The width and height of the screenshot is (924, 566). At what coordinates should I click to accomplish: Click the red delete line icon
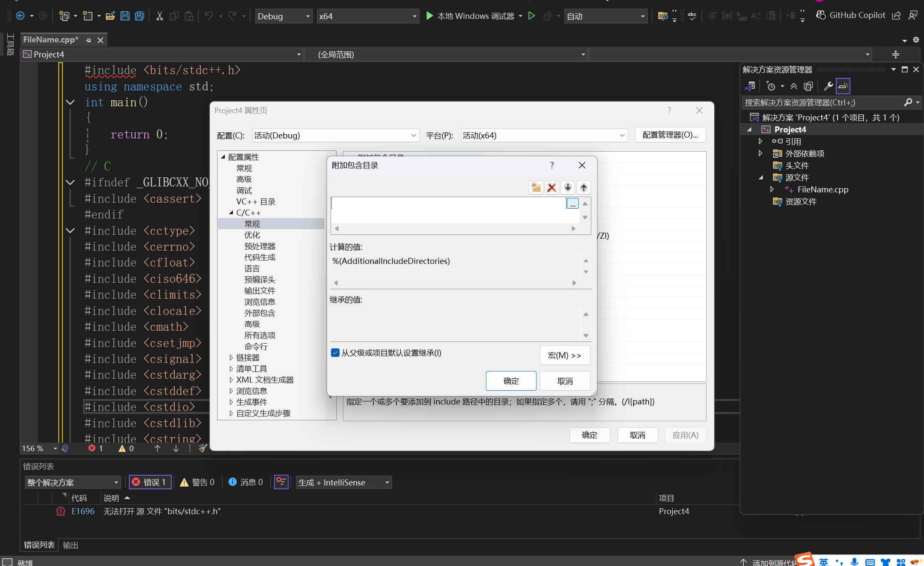551,188
